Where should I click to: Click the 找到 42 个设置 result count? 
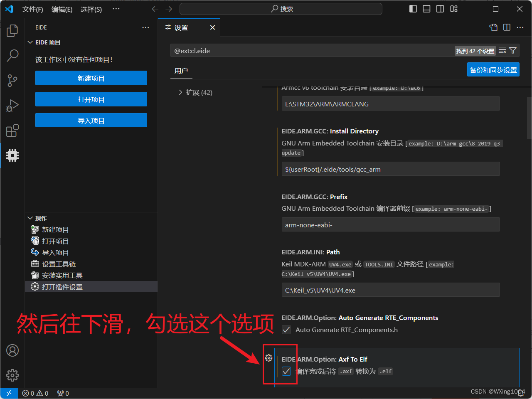(x=475, y=51)
